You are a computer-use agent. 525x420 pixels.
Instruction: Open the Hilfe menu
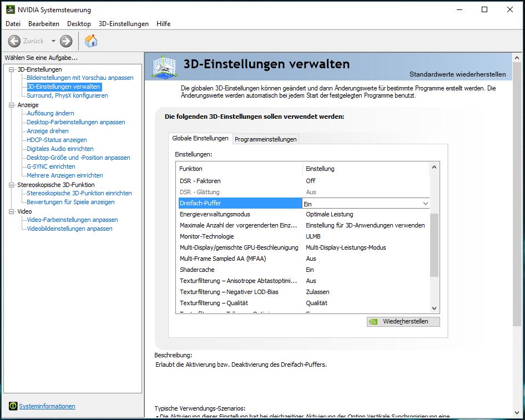tap(163, 24)
